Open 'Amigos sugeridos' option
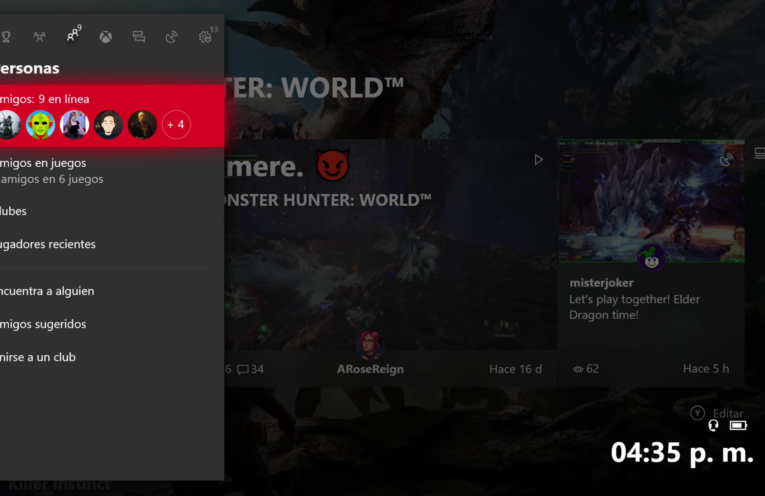 tap(44, 324)
